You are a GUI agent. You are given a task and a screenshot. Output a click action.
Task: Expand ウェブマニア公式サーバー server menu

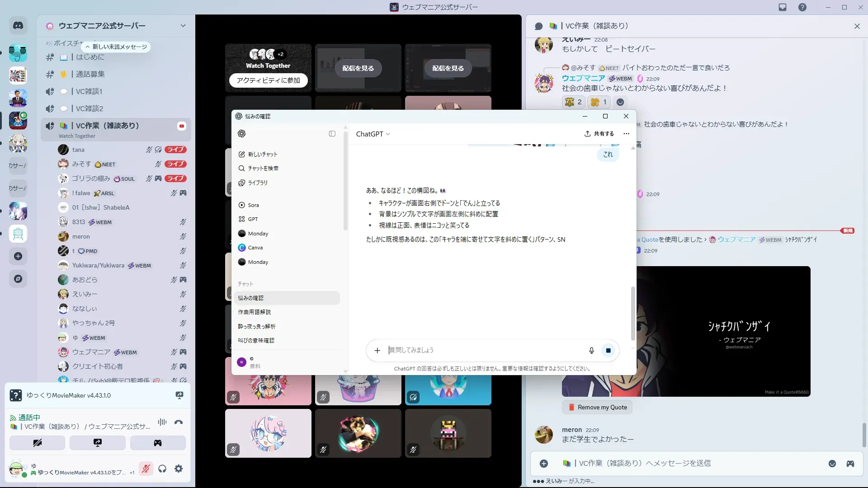(x=183, y=26)
